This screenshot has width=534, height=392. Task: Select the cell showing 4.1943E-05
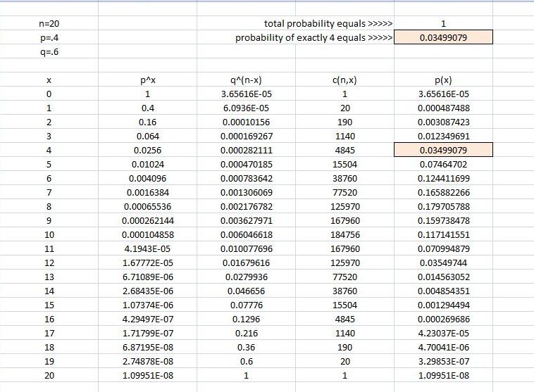point(147,248)
